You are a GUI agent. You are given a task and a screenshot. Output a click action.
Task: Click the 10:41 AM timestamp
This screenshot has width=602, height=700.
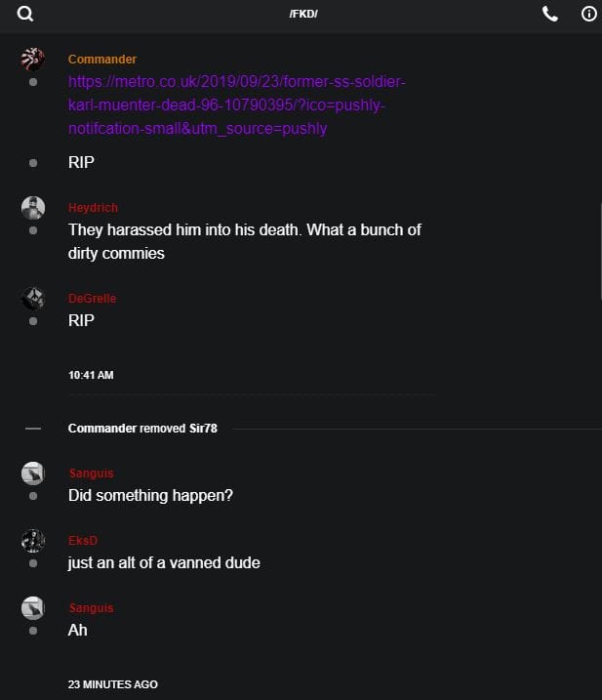[x=91, y=375]
